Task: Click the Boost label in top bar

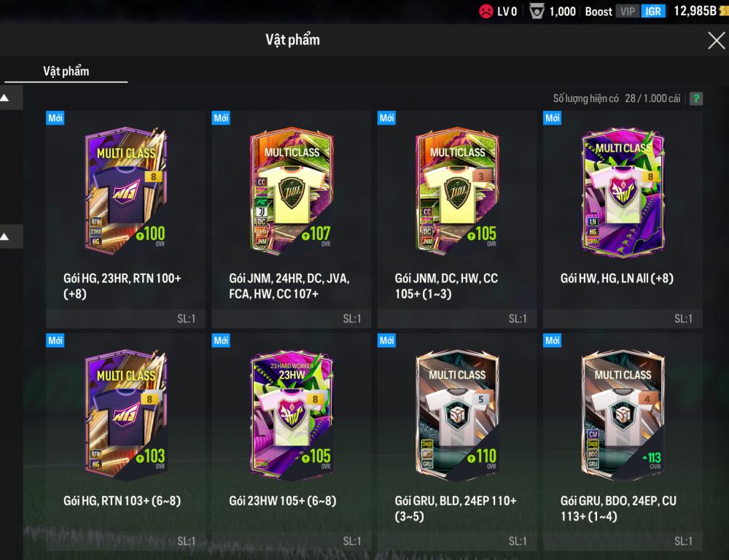Action: coord(599,12)
